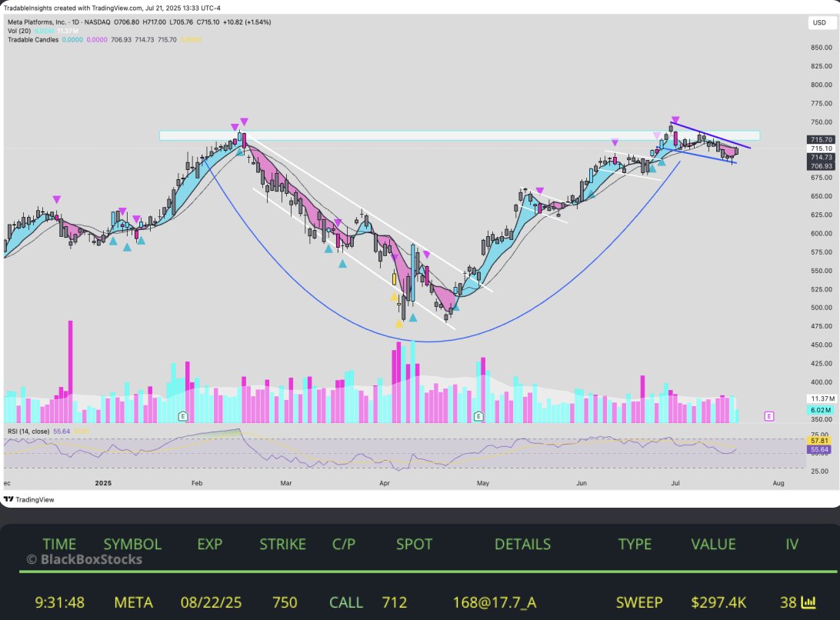840x620 pixels.
Task: Click the $297.4K value cell
Action: 718,602
